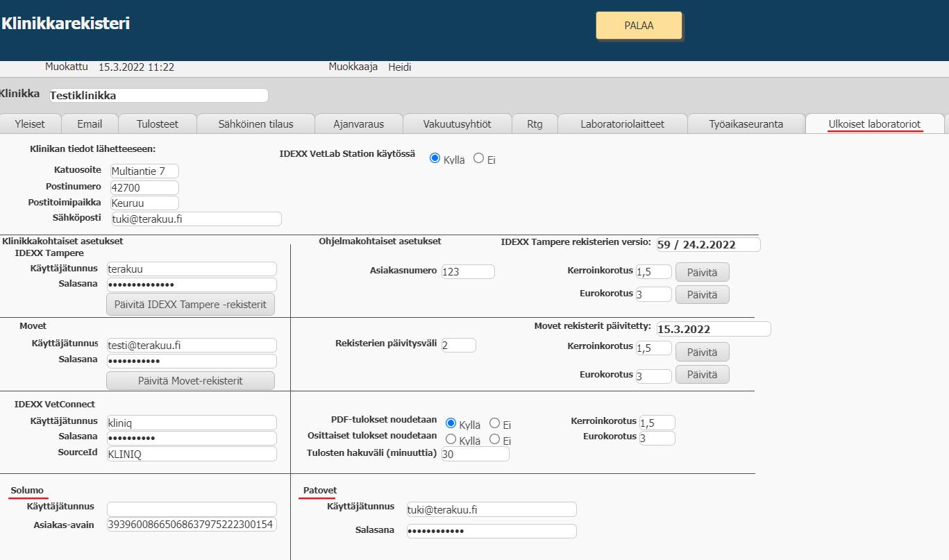Click IDEXX Tampere Eurokorotus field

point(653,294)
